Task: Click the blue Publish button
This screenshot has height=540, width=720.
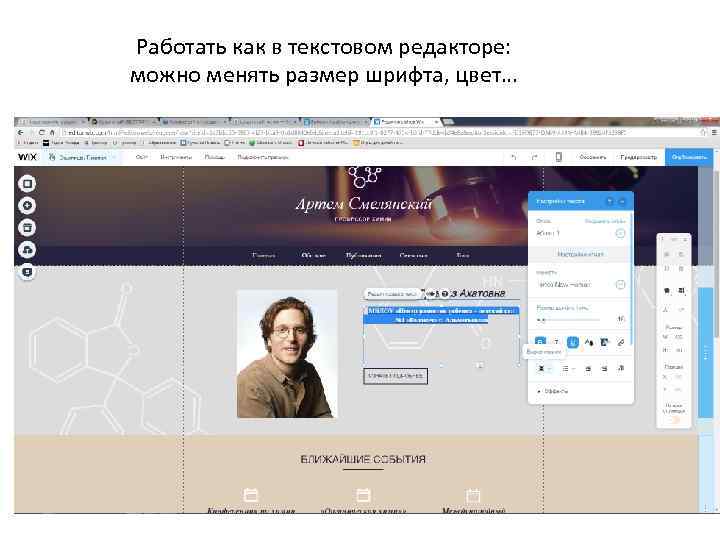Action: [x=689, y=157]
